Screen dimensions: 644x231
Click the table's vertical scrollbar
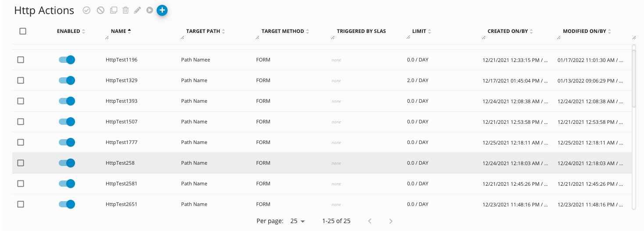[x=633, y=79]
